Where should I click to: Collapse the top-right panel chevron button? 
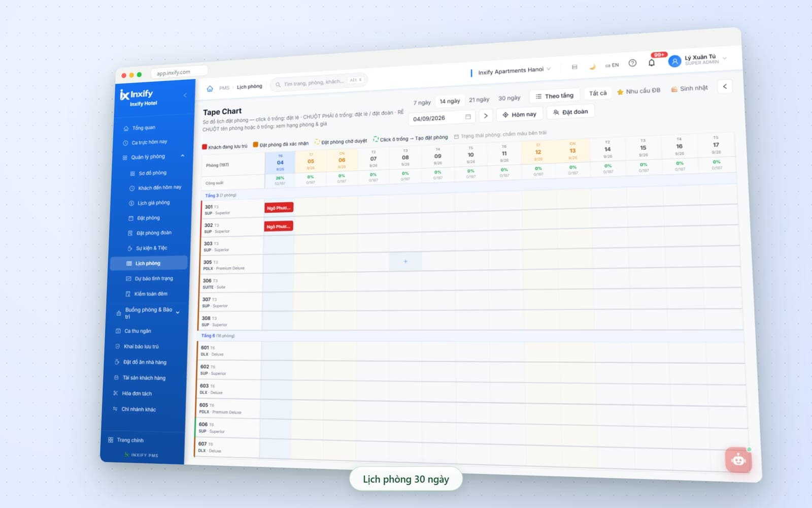pos(725,86)
